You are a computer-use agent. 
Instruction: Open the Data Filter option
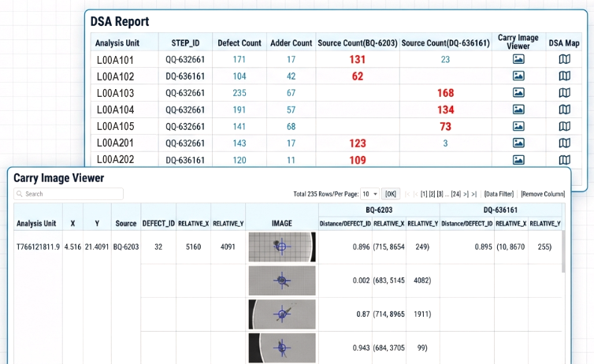click(499, 194)
